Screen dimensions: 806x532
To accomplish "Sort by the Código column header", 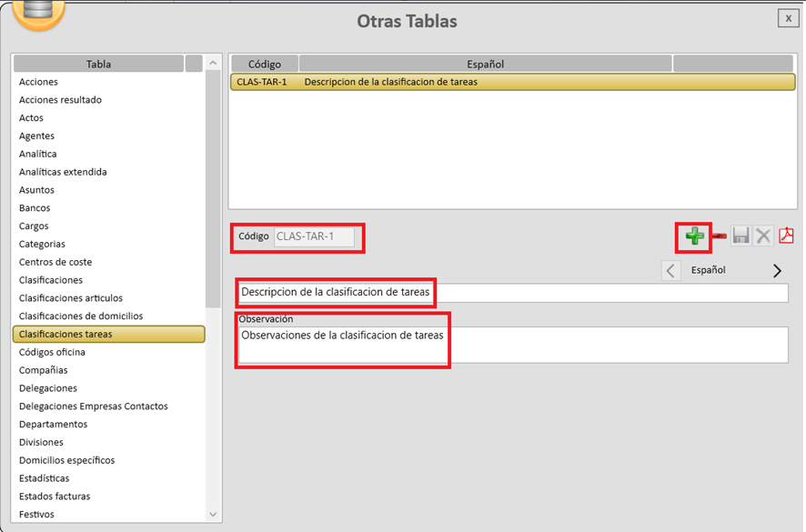I will pyautogui.click(x=264, y=64).
